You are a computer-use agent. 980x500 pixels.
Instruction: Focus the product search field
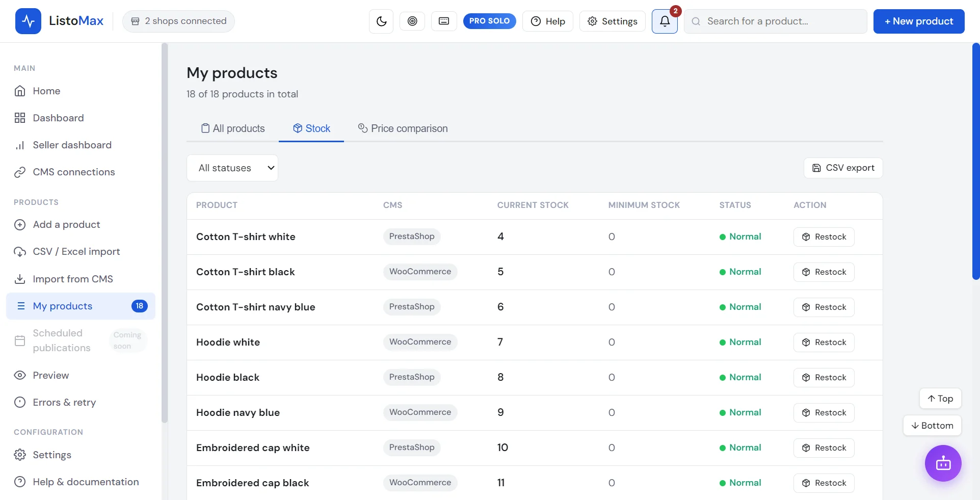(776, 21)
